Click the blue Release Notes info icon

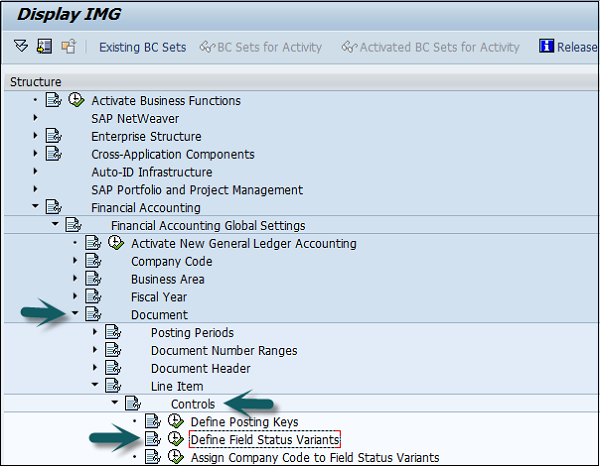pyautogui.click(x=546, y=47)
